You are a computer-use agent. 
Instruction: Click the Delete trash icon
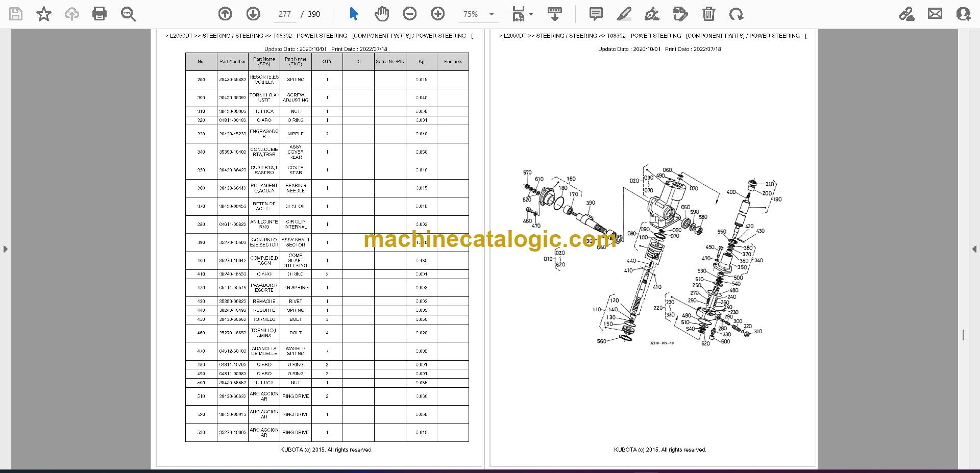pyautogui.click(x=708, y=14)
